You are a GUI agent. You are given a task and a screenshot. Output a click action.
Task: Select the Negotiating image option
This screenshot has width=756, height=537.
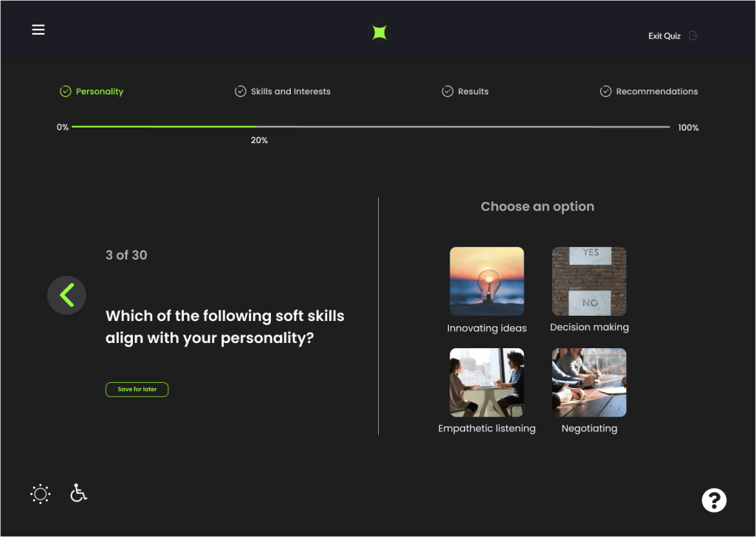[589, 382]
